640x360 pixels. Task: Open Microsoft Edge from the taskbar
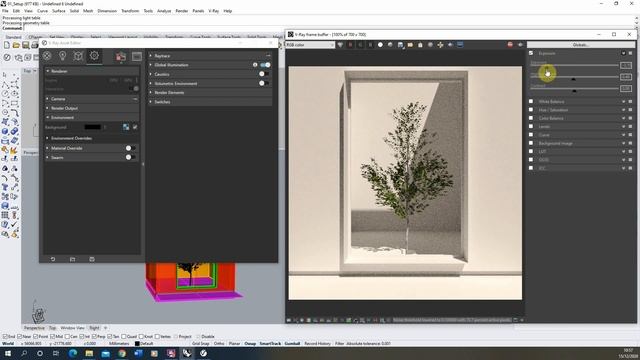[x=73, y=353]
